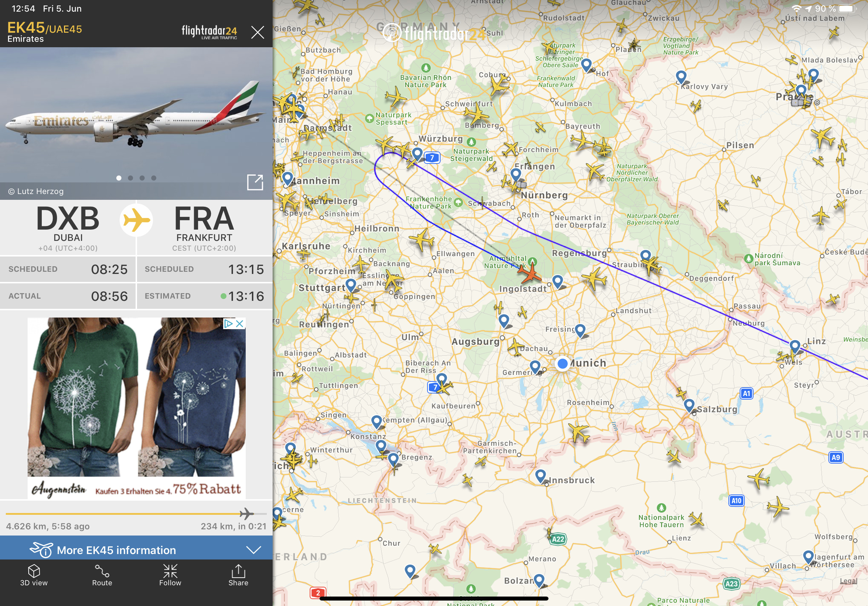Screen dimensions: 868x606
Task: Open the ad choices info triangle icon
Action: (228, 324)
